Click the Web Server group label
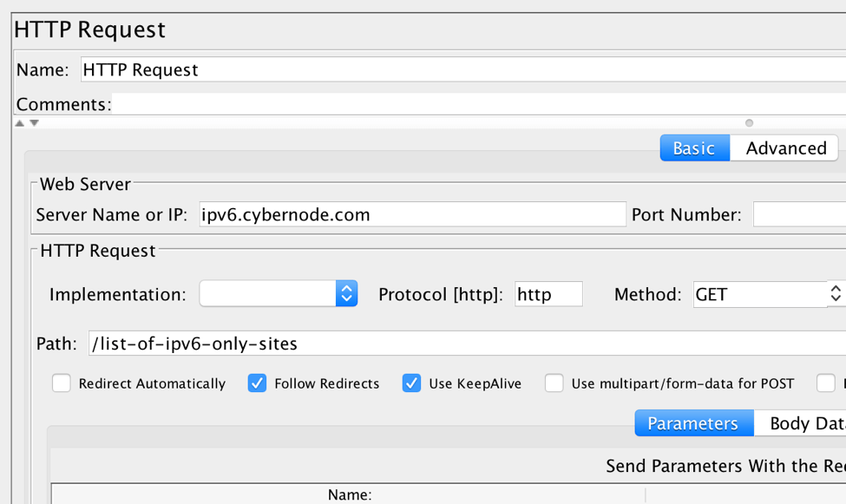Image resolution: width=846 pixels, height=504 pixels. (85, 184)
